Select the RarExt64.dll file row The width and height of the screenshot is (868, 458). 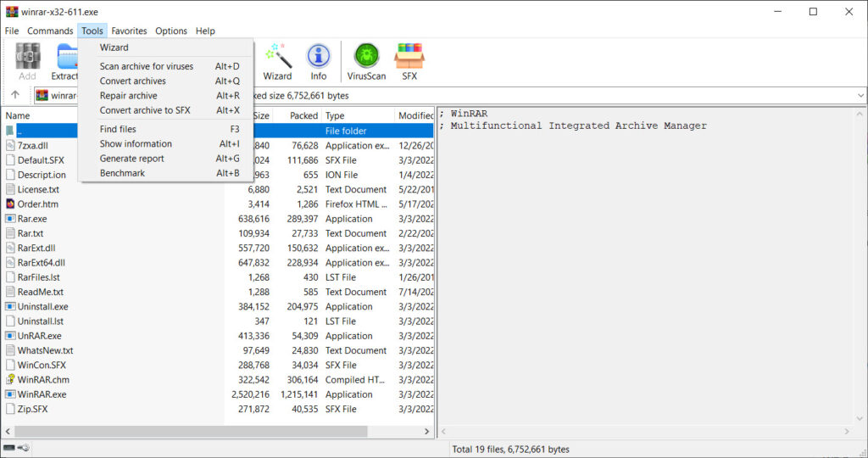point(218,263)
